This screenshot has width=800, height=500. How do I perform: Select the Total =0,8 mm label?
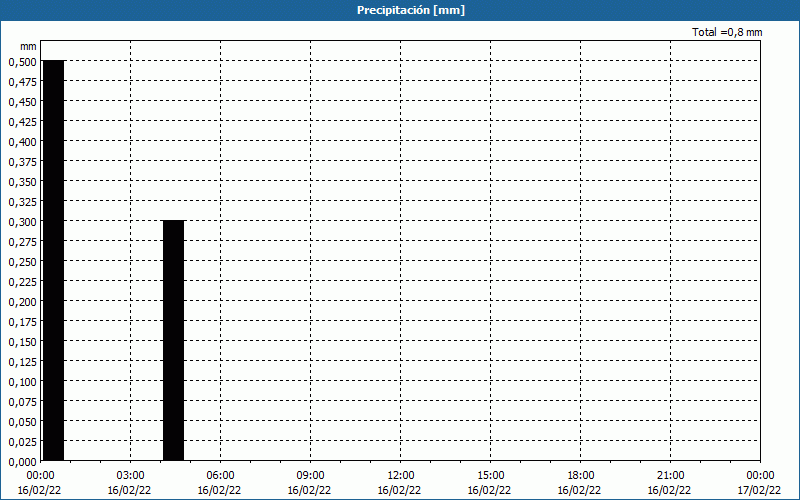(x=727, y=32)
